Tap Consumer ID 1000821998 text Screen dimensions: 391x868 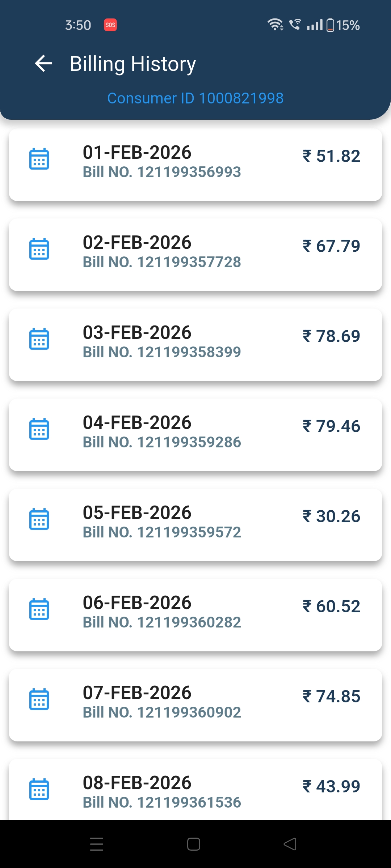click(195, 98)
